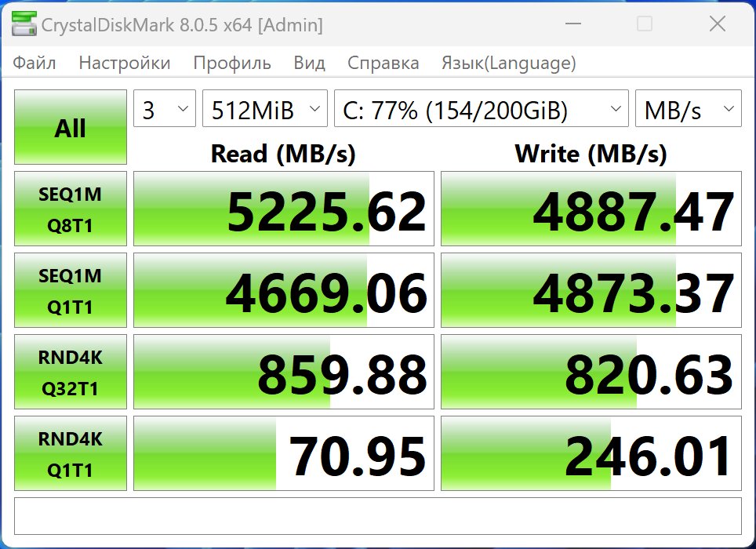Open the Настройки menu
Screen dimensions: 756x549
[x=125, y=64]
